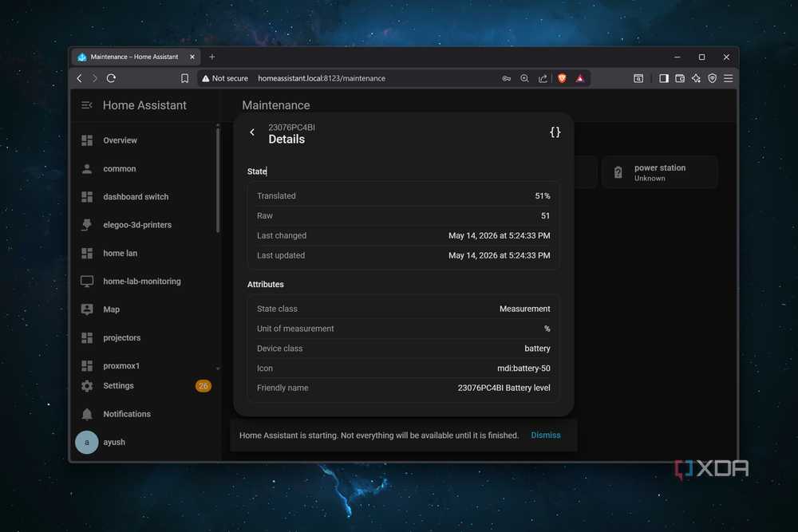The height and width of the screenshot is (532, 798).
Task: Click the Map sidebar icon
Action: point(87,309)
